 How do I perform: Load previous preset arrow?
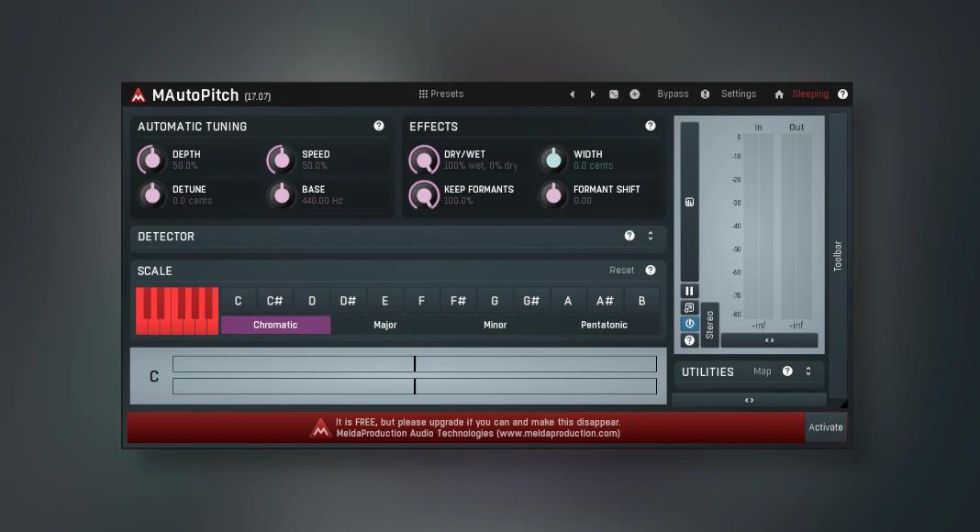572,94
